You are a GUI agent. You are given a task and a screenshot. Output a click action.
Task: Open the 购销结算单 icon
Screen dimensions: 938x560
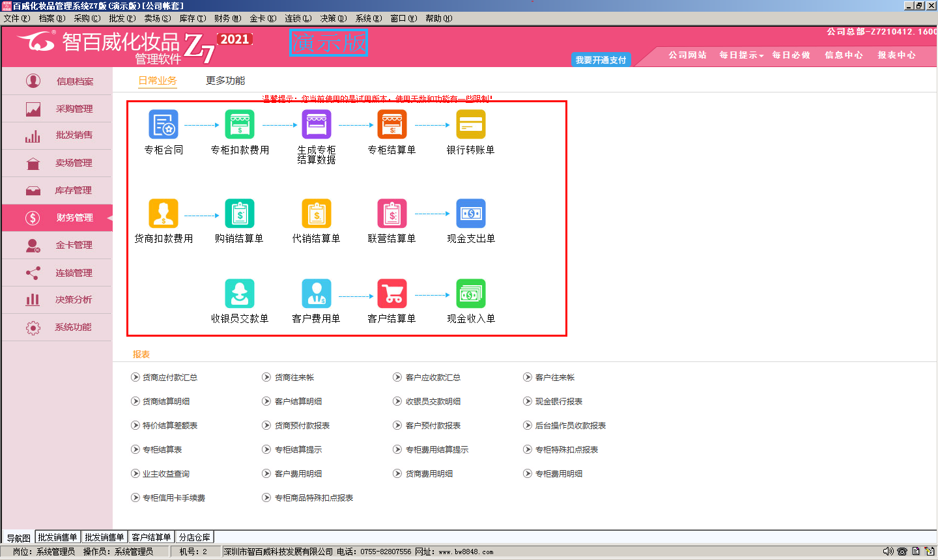[239, 214]
